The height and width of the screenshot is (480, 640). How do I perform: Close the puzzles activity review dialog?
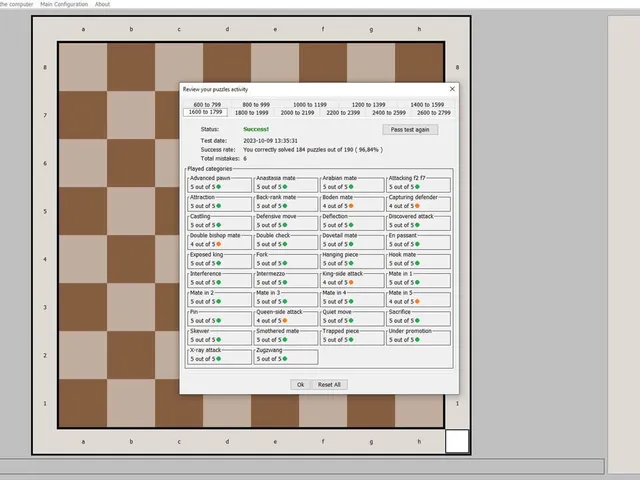coord(452,89)
